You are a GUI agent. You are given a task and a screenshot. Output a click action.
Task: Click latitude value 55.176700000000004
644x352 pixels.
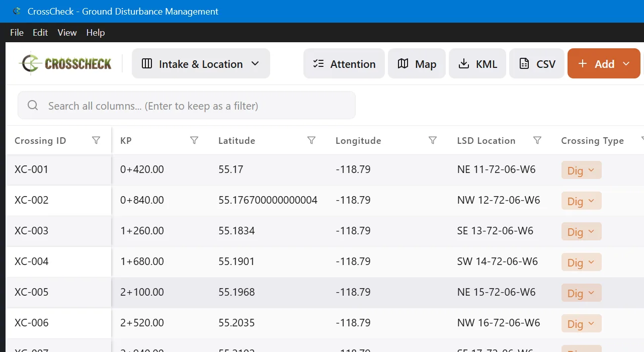(x=268, y=200)
